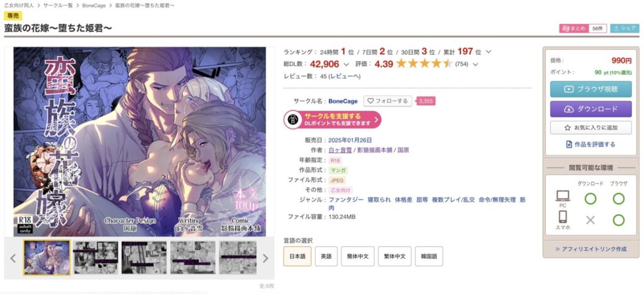Open the BoneCage breadcrumb link
Viewport: 644px width, 294px height.
(93, 5)
